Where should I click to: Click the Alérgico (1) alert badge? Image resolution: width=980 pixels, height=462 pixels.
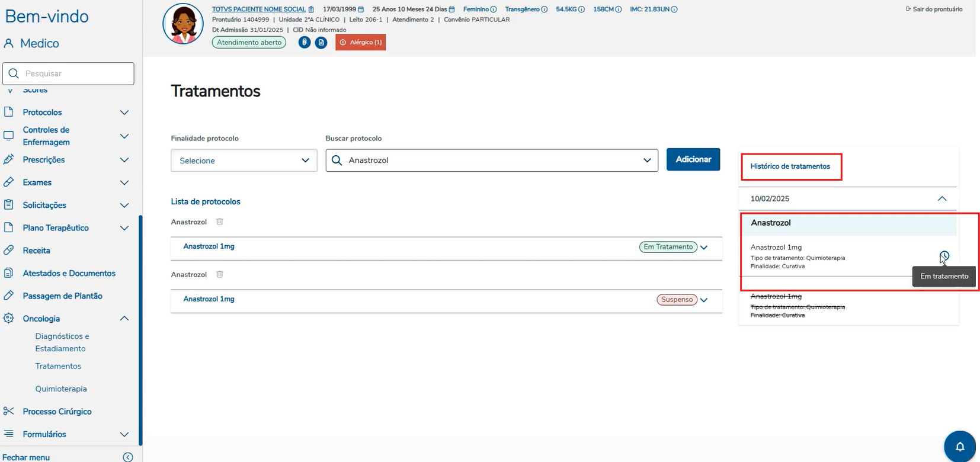pos(361,43)
